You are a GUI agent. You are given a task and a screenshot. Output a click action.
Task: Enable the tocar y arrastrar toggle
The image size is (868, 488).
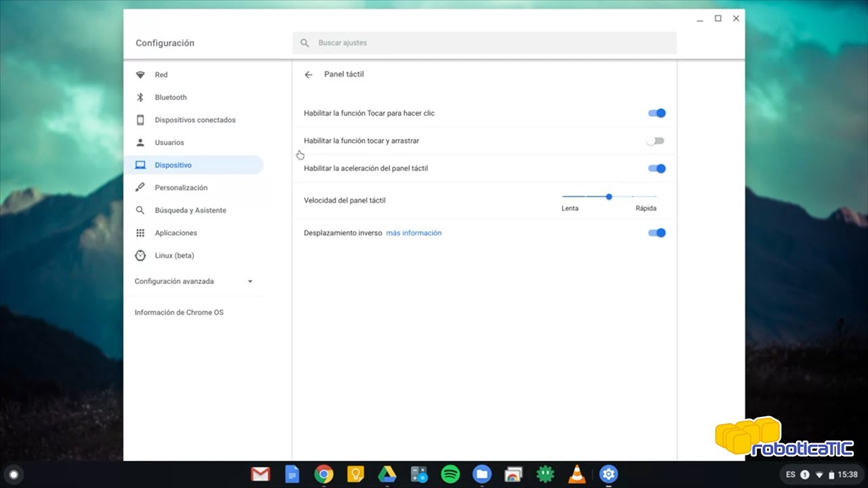655,141
